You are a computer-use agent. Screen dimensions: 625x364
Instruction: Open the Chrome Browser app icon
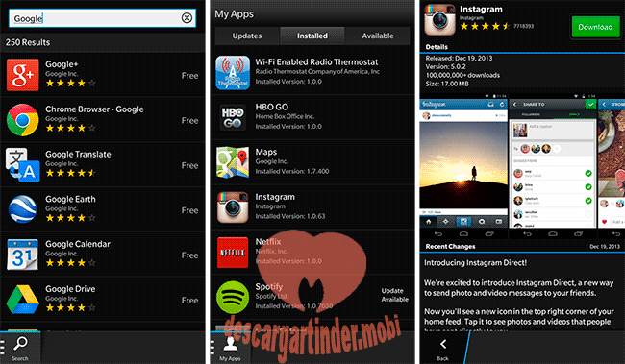pos(23,120)
